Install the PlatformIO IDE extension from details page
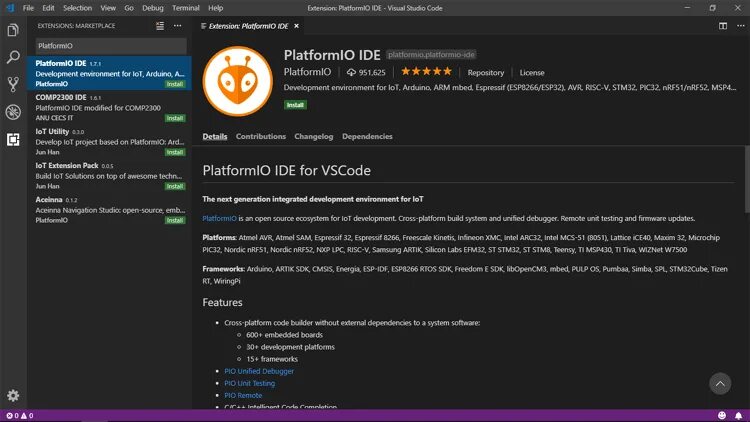 tap(295, 105)
